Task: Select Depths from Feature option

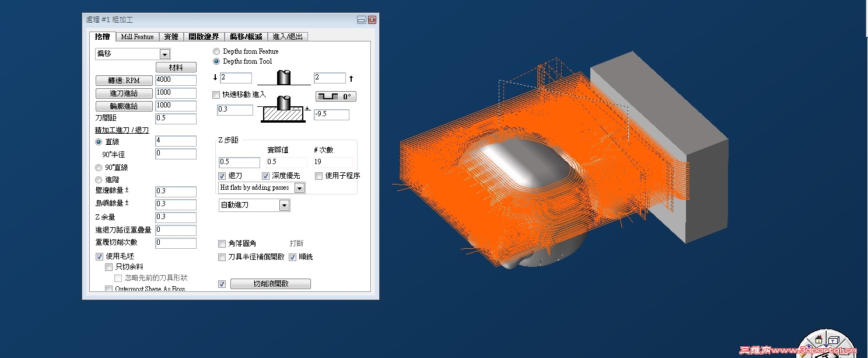Action: click(x=217, y=51)
